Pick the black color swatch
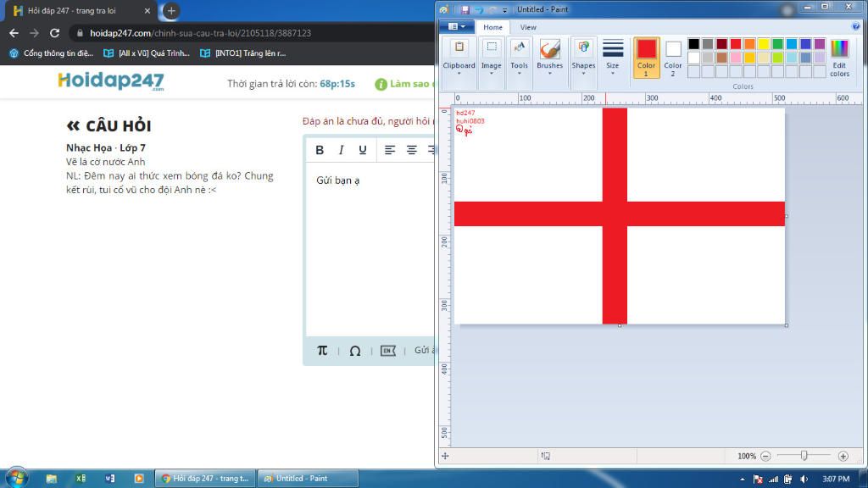Viewport: 868px width, 488px height. [693, 44]
